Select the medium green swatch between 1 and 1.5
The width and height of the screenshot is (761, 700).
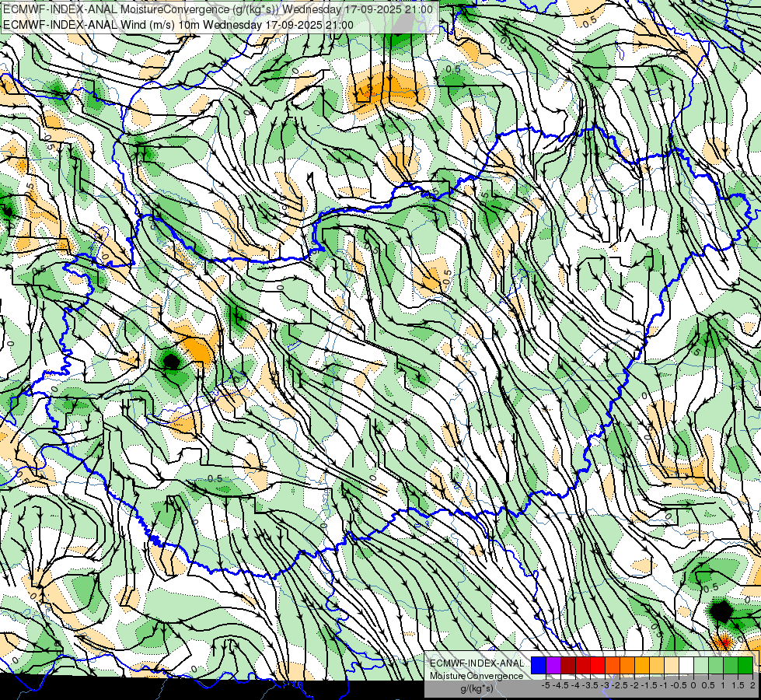coord(731,666)
